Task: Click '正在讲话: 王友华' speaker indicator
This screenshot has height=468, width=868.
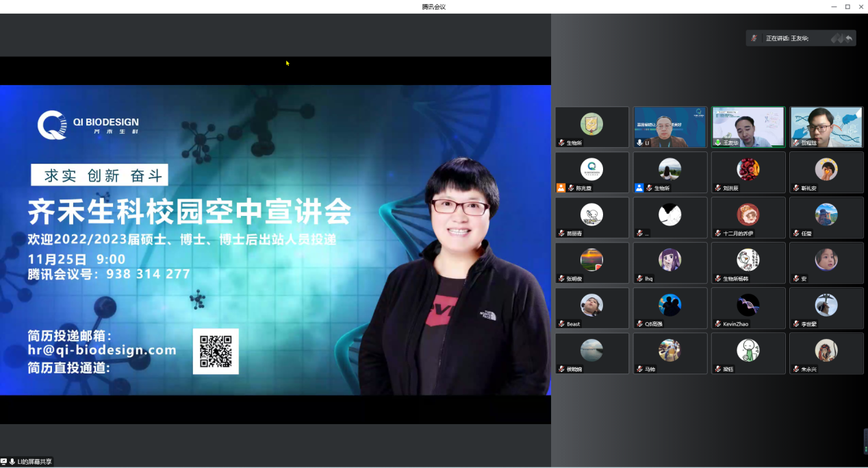Action: coord(787,38)
